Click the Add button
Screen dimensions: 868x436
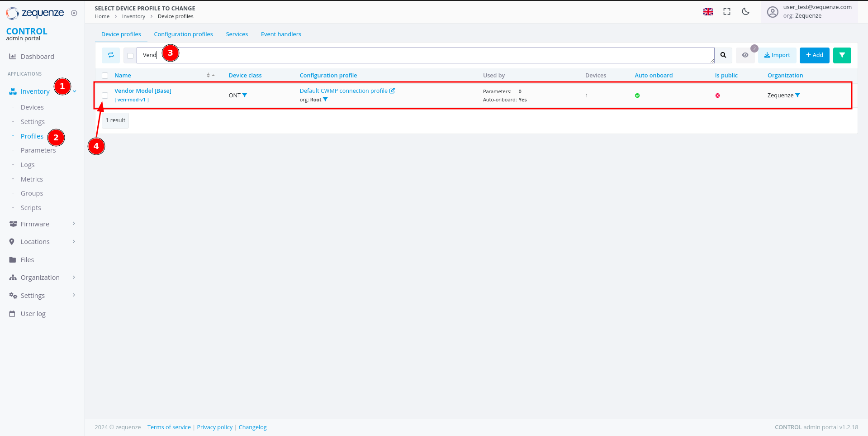tap(814, 55)
